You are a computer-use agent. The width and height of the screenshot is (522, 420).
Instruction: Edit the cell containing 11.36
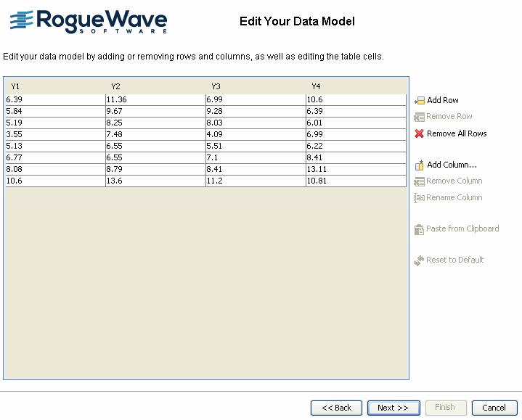[x=155, y=99]
